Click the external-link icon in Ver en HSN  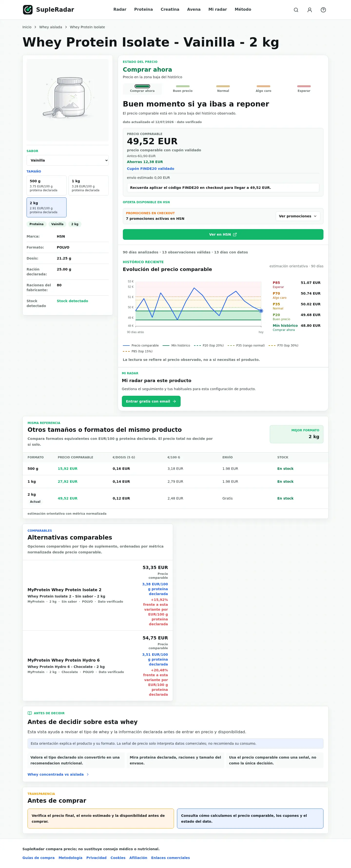[235, 234]
